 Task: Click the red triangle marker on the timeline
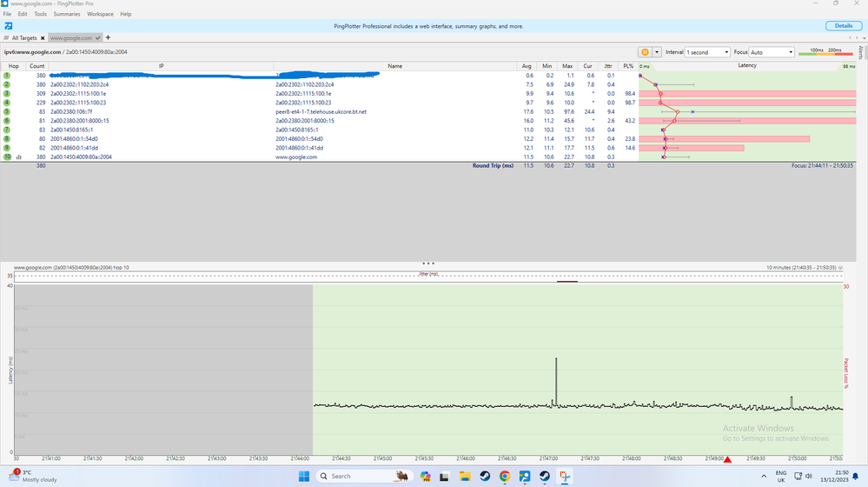click(728, 459)
